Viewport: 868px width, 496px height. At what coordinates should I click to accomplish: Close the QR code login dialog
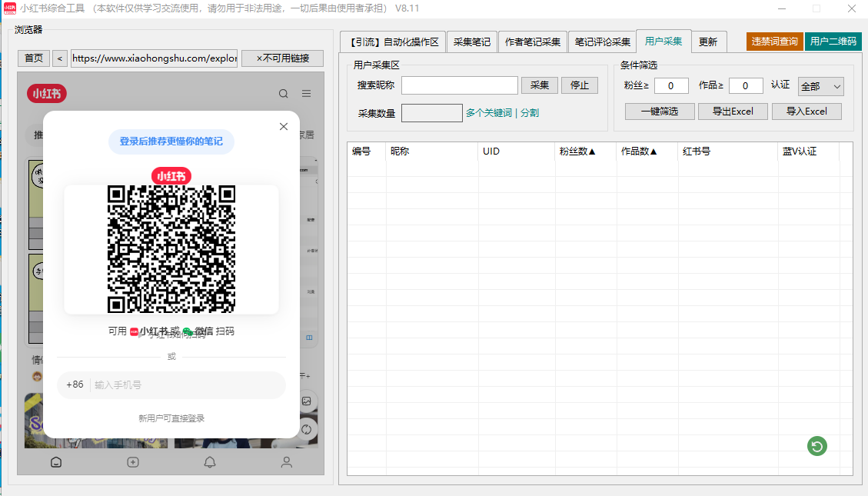(x=283, y=126)
